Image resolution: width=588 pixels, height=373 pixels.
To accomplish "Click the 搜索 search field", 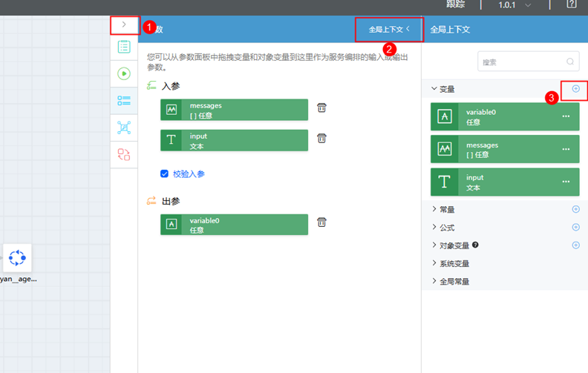I will point(522,62).
